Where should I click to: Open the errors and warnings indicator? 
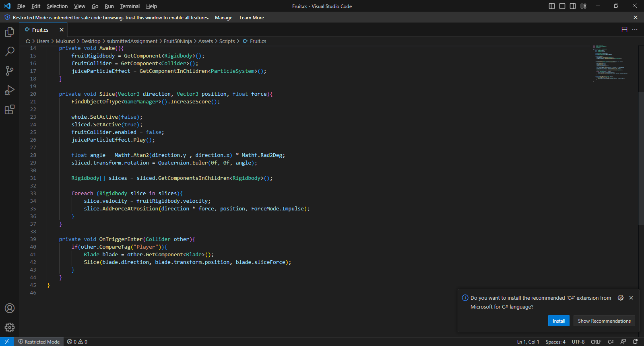77,342
